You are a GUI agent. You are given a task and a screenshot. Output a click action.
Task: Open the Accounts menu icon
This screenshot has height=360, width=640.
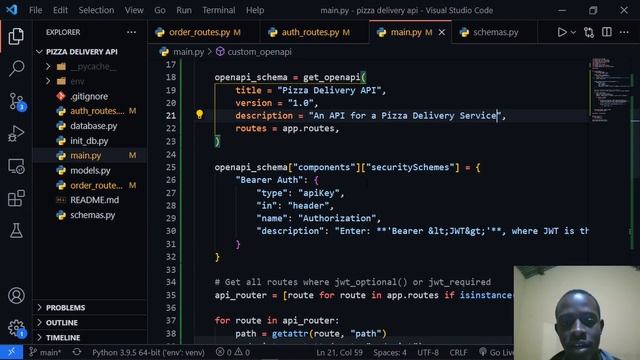(x=16, y=296)
